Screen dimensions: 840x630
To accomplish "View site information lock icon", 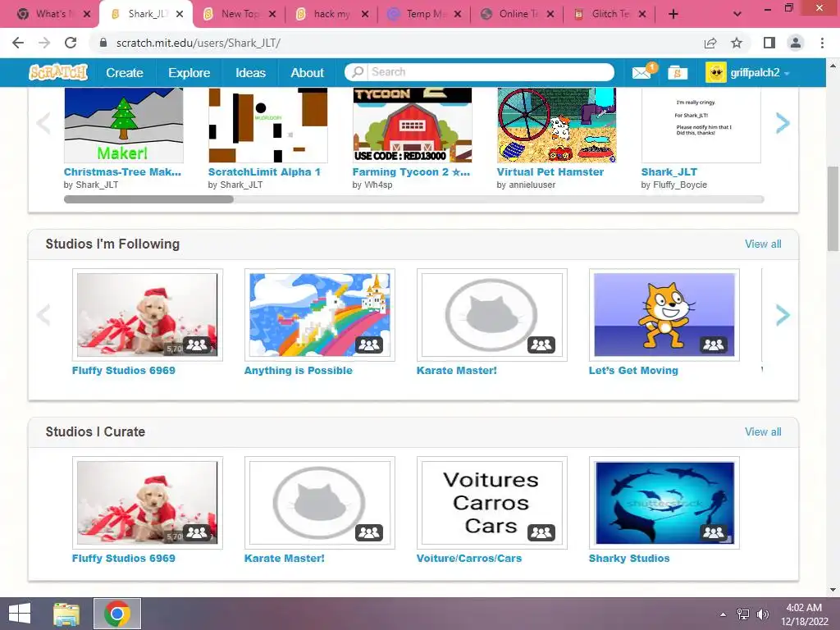I will (x=104, y=43).
